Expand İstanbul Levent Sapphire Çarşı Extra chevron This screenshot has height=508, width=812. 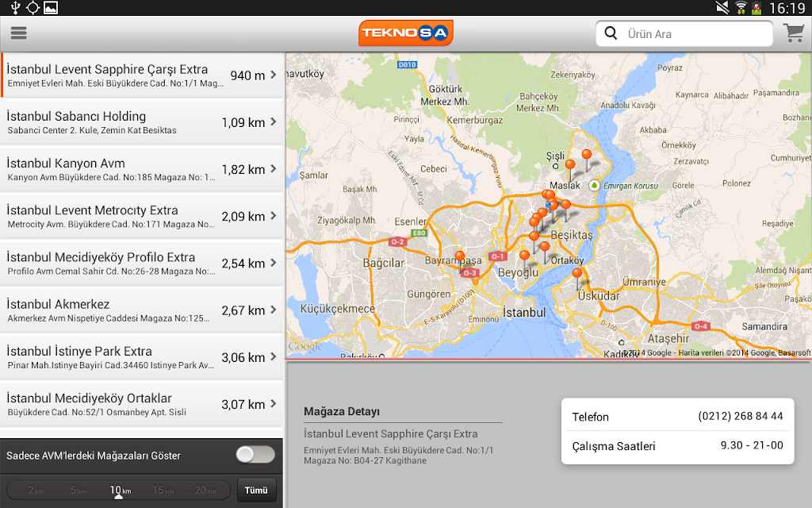(274, 75)
